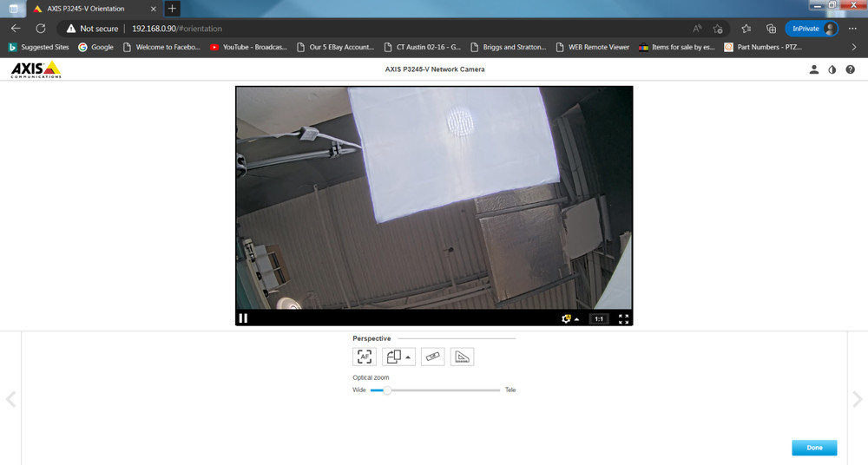Click the InPrivate profile button
This screenshot has width=868, height=465.
point(812,29)
